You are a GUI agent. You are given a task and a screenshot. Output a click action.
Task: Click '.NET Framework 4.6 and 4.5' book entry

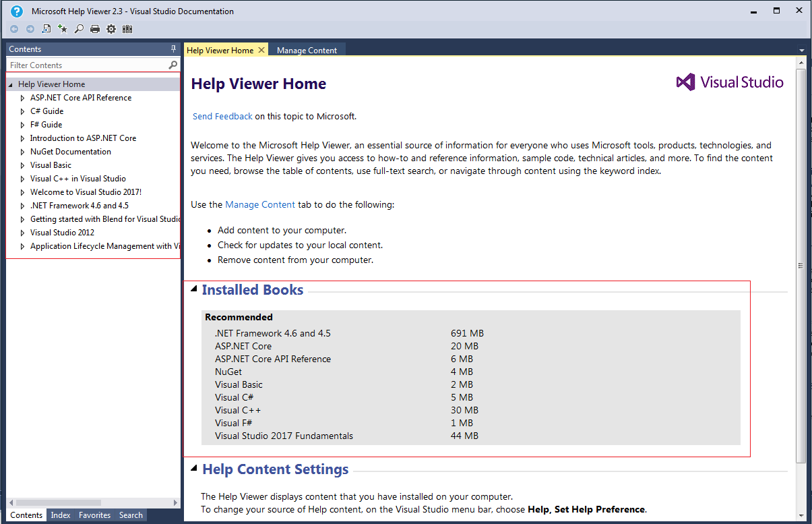pyautogui.click(x=273, y=333)
